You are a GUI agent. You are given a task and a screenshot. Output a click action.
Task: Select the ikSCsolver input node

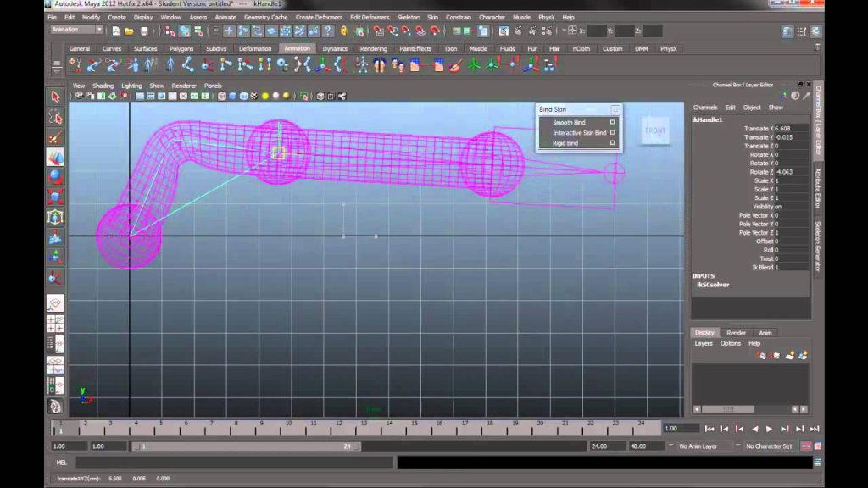pos(712,285)
